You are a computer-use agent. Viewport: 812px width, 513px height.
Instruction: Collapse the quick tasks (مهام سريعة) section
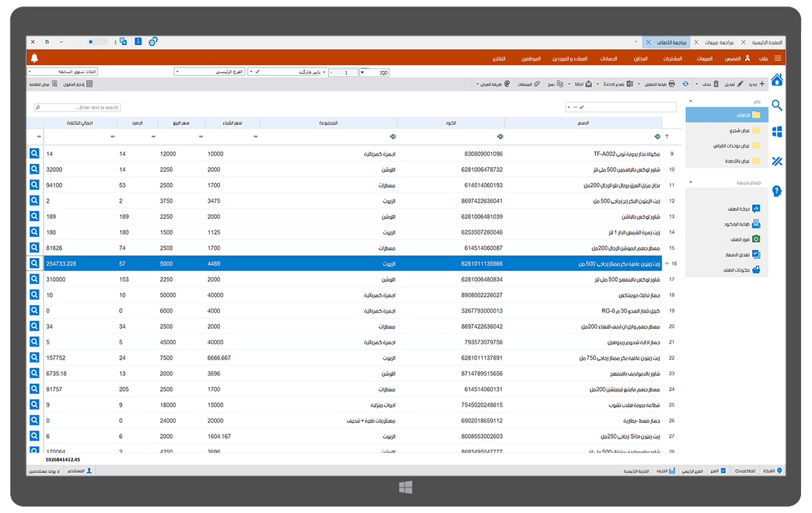tap(689, 183)
